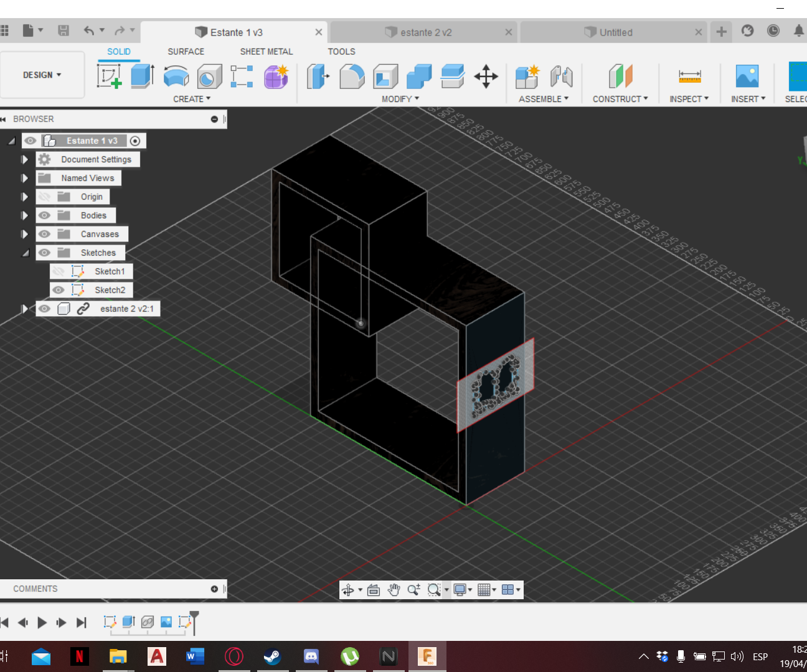The width and height of the screenshot is (807, 672).
Task: Select the Hole tool
Action: click(x=209, y=77)
